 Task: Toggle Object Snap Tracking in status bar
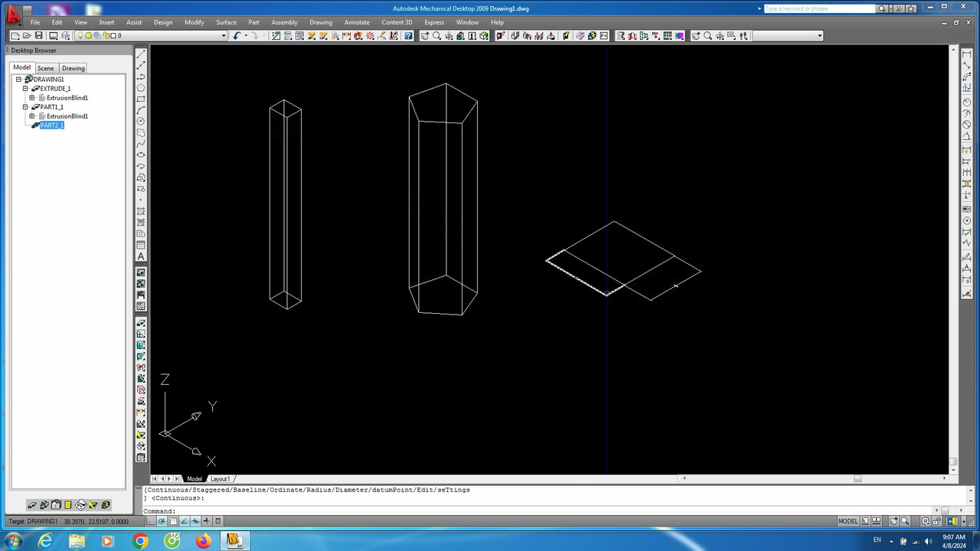[x=184, y=521]
